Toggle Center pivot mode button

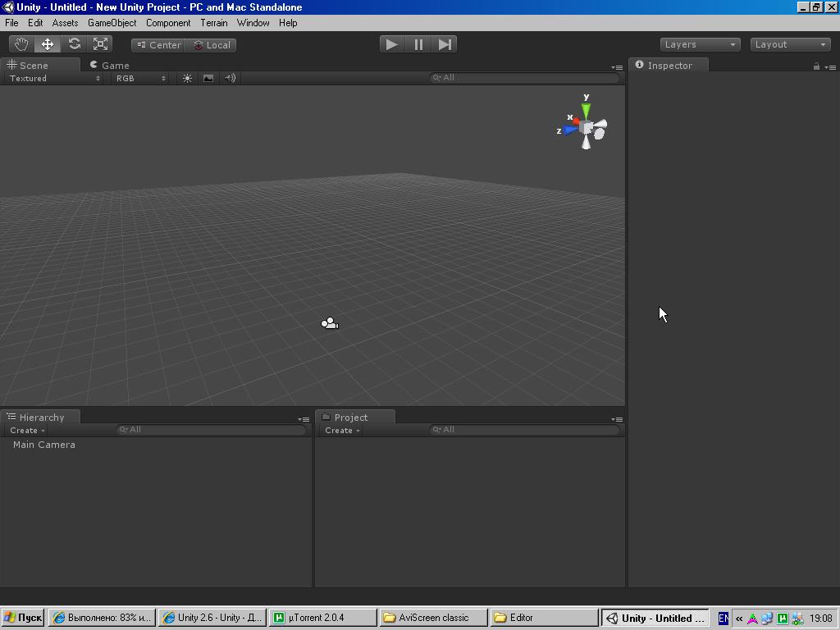pyautogui.click(x=158, y=45)
